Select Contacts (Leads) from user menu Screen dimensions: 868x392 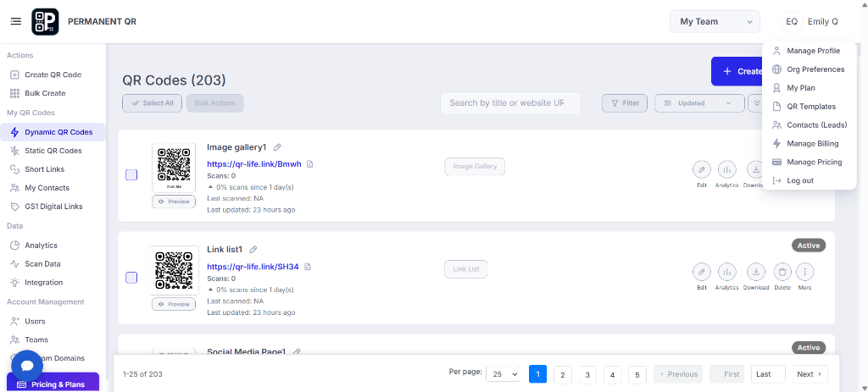pyautogui.click(x=817, y=125)
